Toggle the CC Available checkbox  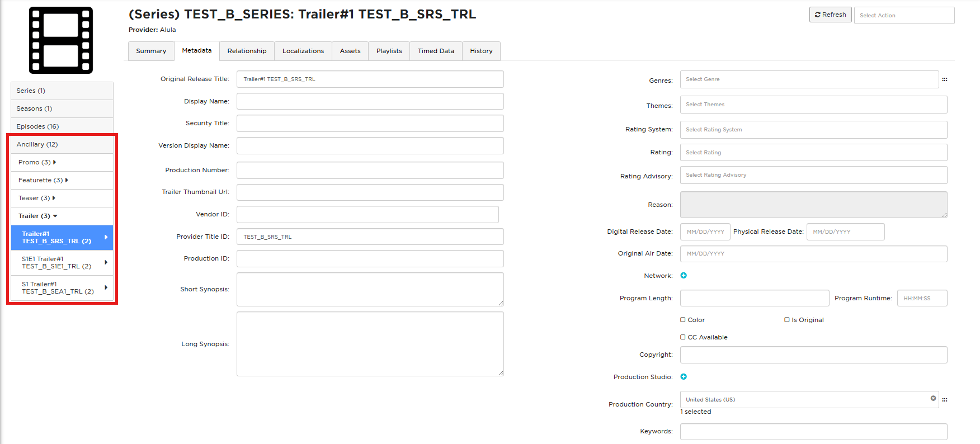(683, 337)
